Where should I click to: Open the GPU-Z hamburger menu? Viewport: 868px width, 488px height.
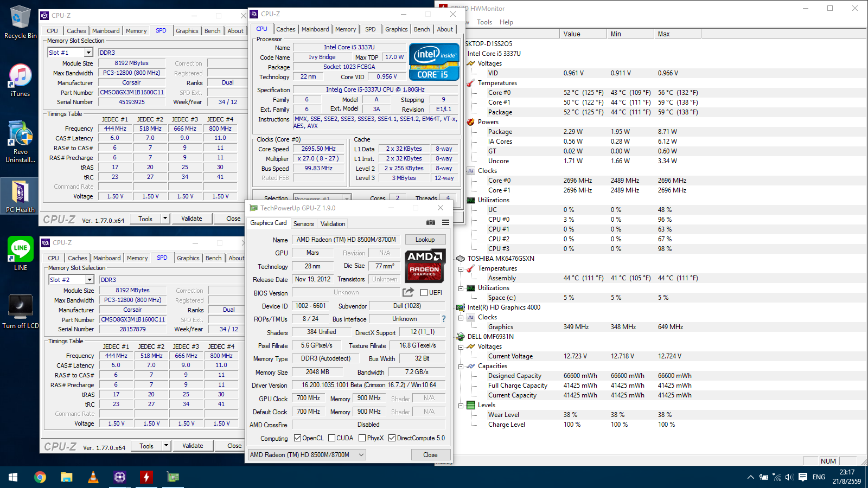445,222
